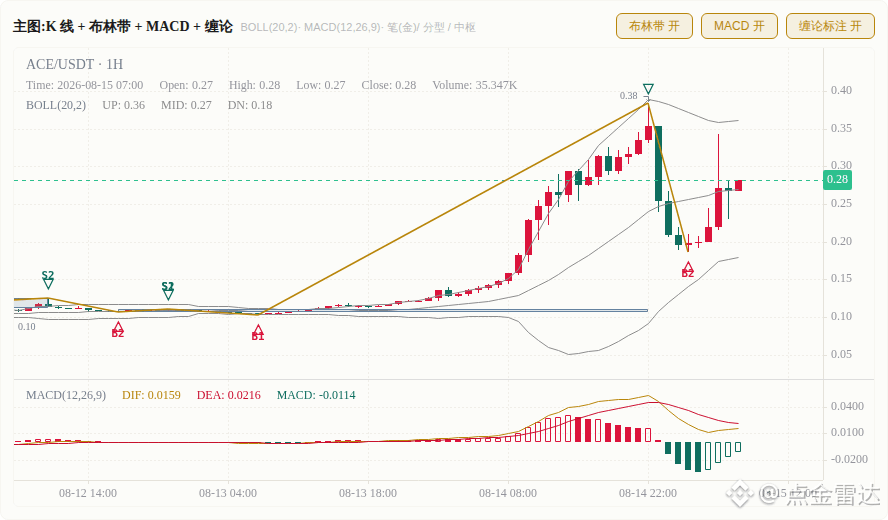Click the Time: 2026-08-15 07:00 readout

click(84, 85)
